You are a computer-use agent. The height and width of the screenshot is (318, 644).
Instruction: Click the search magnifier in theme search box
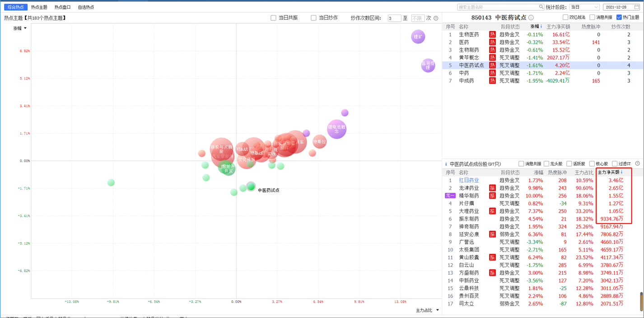(541, 7)
